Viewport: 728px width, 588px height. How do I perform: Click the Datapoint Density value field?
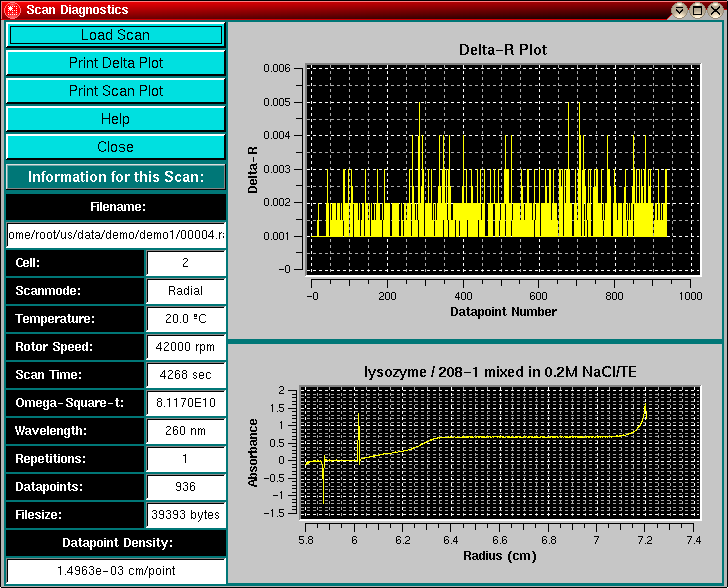pos(115,571)
